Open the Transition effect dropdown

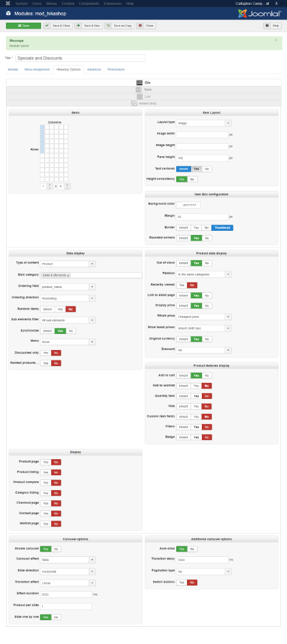point(68,583)
